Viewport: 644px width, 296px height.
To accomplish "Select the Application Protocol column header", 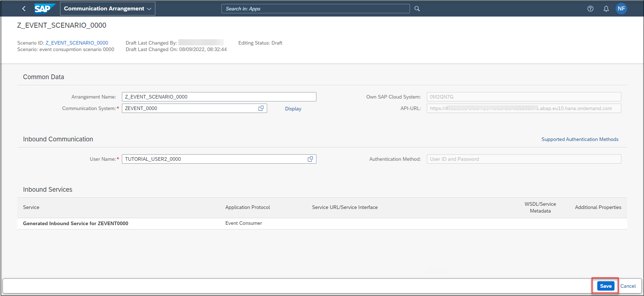I will [x=248, y=207].
